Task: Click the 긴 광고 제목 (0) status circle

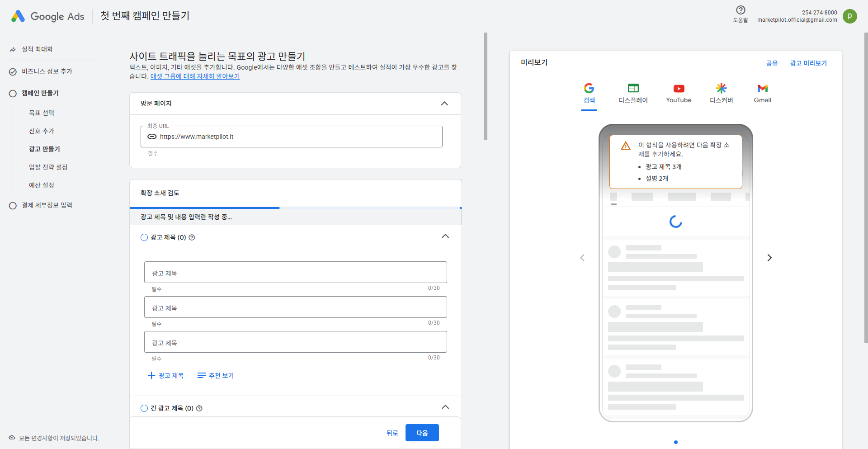Action: (x=144, y=408)
